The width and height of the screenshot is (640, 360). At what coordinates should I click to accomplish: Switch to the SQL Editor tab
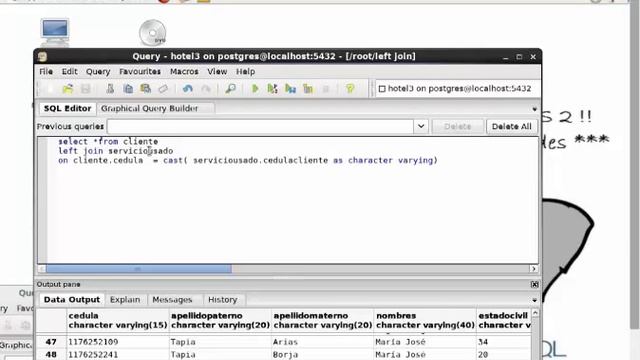click(x=67, y=109)
